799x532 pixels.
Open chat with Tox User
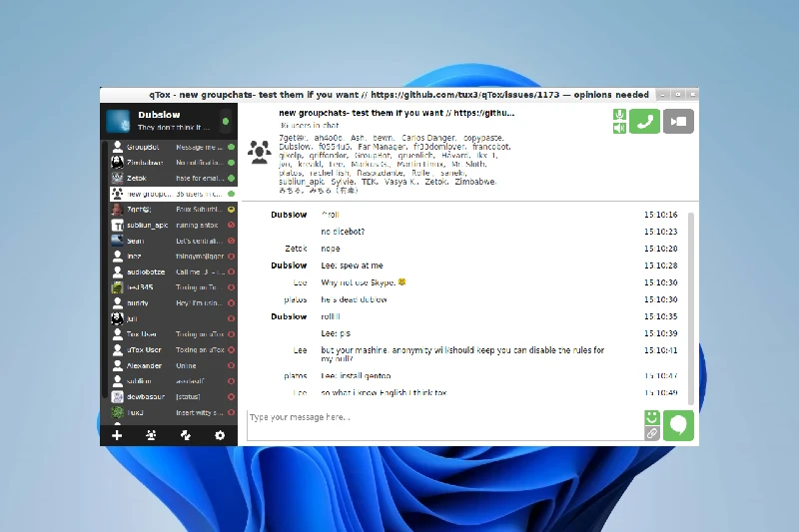173,334
